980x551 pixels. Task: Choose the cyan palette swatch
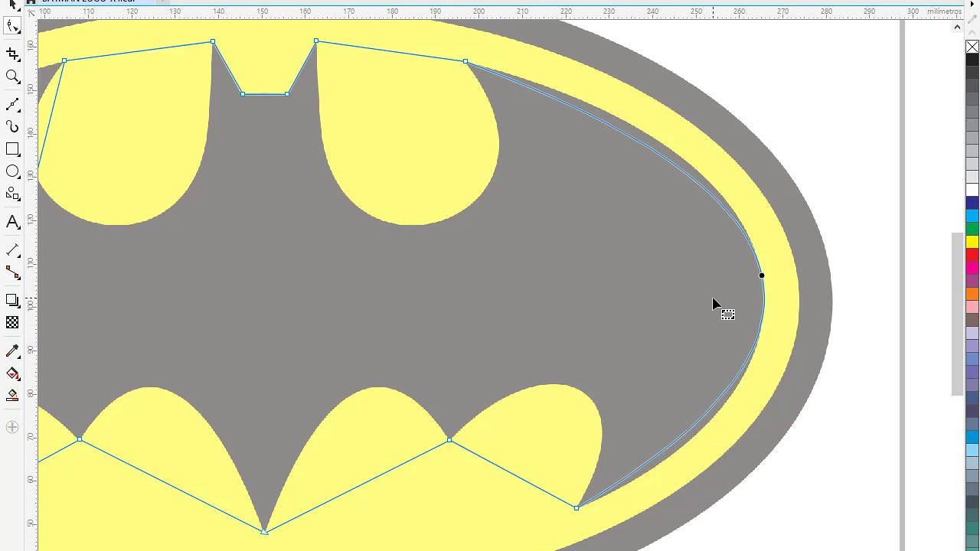972,216
